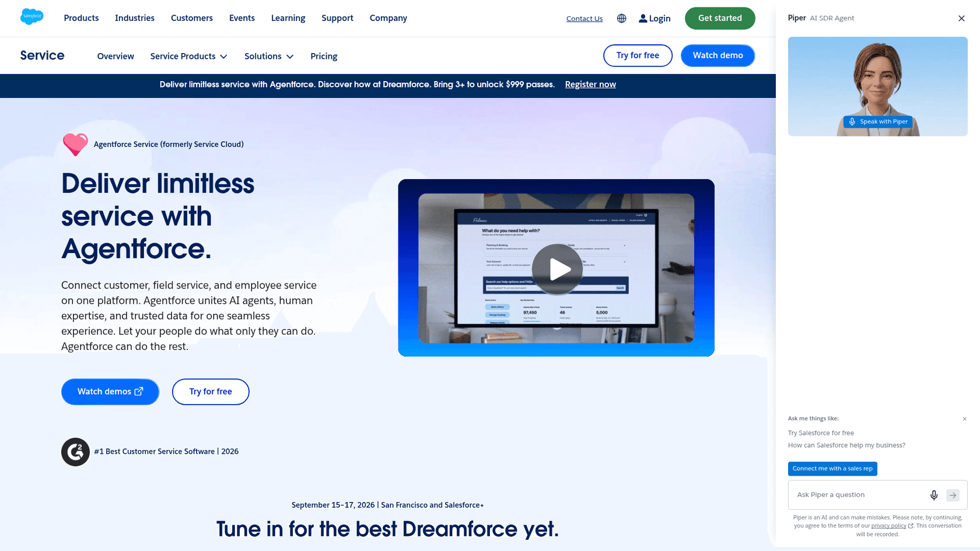This screenshot has width=980, height=551.
Task: Click the Watch demo button
Action: point(717,55)
